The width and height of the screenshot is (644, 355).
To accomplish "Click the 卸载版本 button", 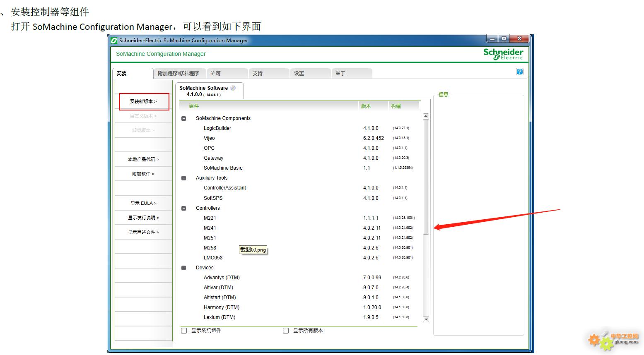I will tap(143, 130).
